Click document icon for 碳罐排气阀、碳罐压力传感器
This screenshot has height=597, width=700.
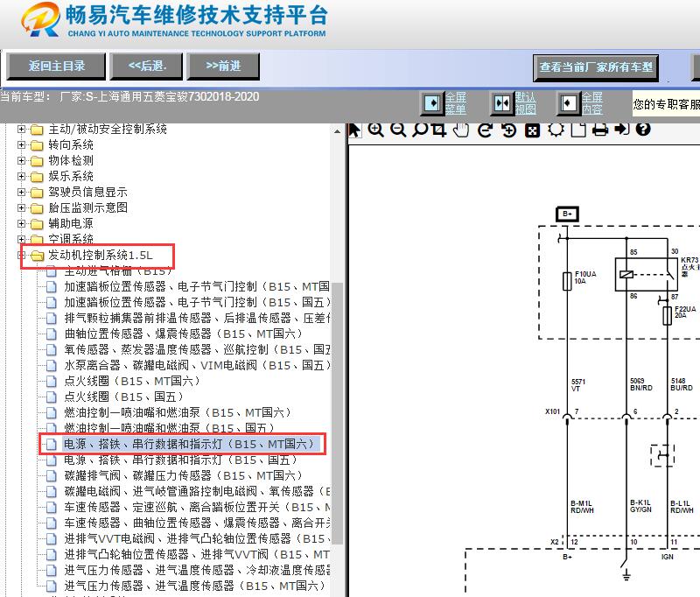pyautogui.click(x=52, y=475)
